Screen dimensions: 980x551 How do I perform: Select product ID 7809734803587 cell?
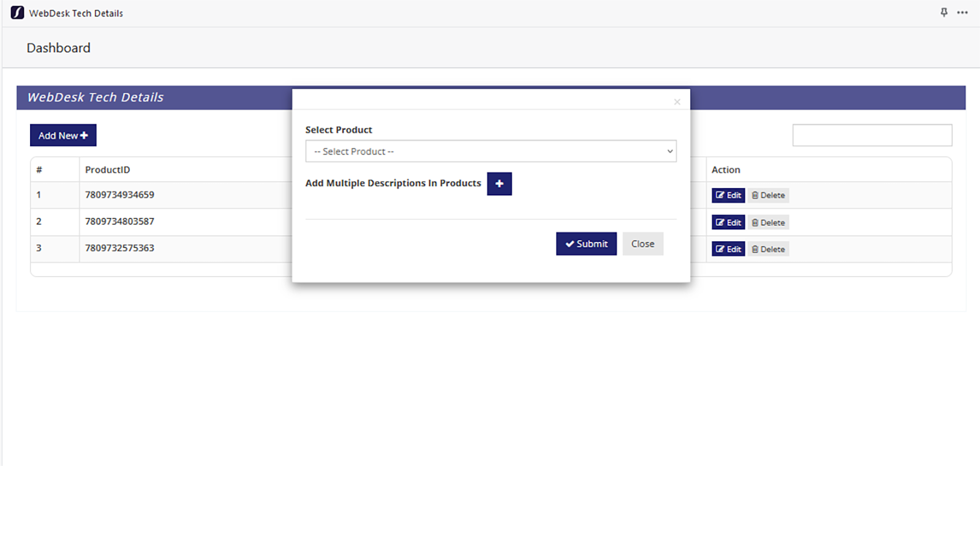pos(119,221)
